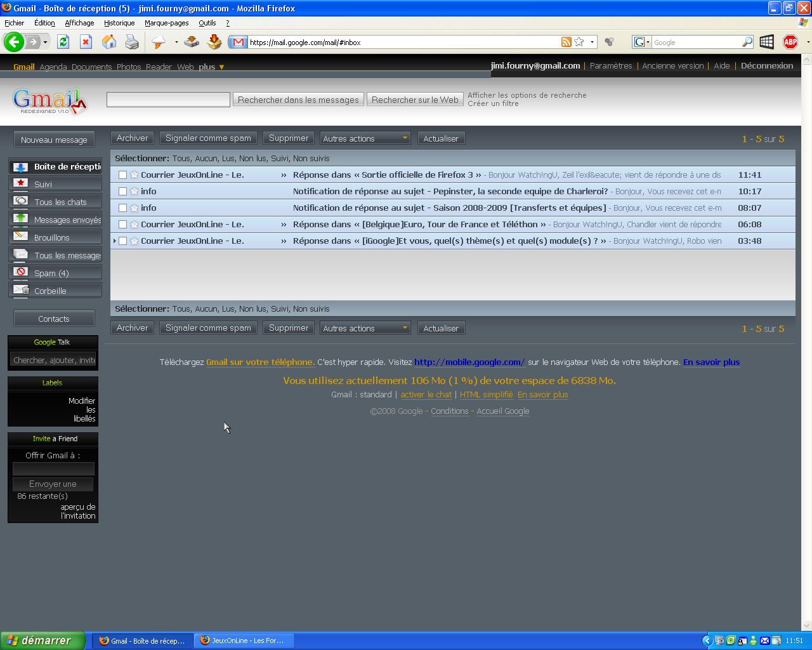Viewport: 812px width, 650px height.
Task: Click the downloads drive toolbar icon
Action: [x=192, y=42]
